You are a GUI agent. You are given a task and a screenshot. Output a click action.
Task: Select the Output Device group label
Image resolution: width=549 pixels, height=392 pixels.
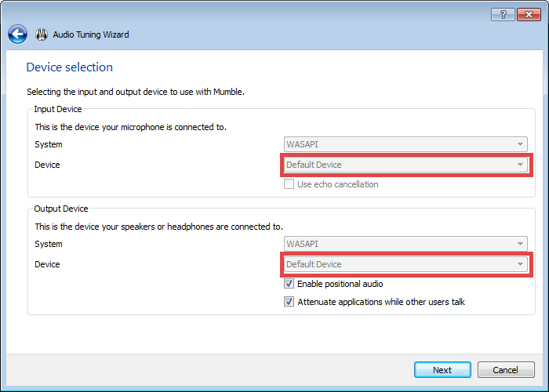(x=61, y=209)
